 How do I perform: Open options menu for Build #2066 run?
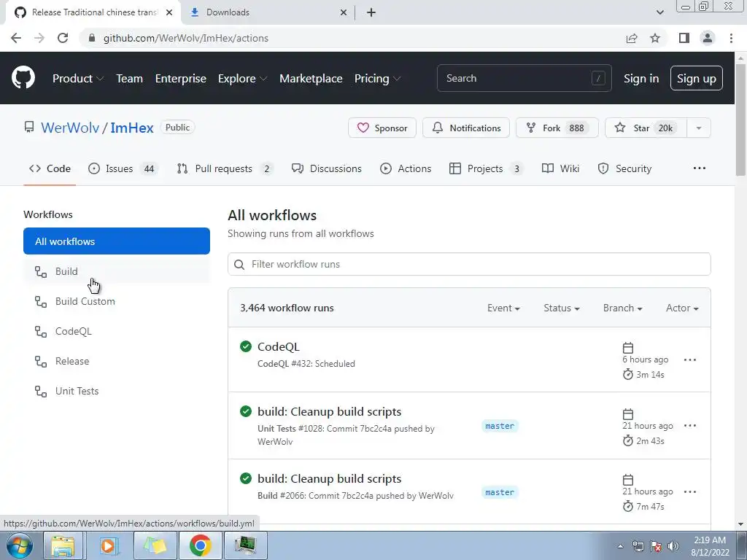690,492
